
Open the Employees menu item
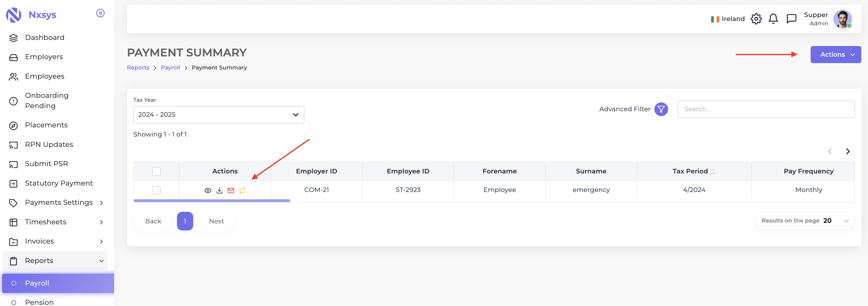point(55,76)
